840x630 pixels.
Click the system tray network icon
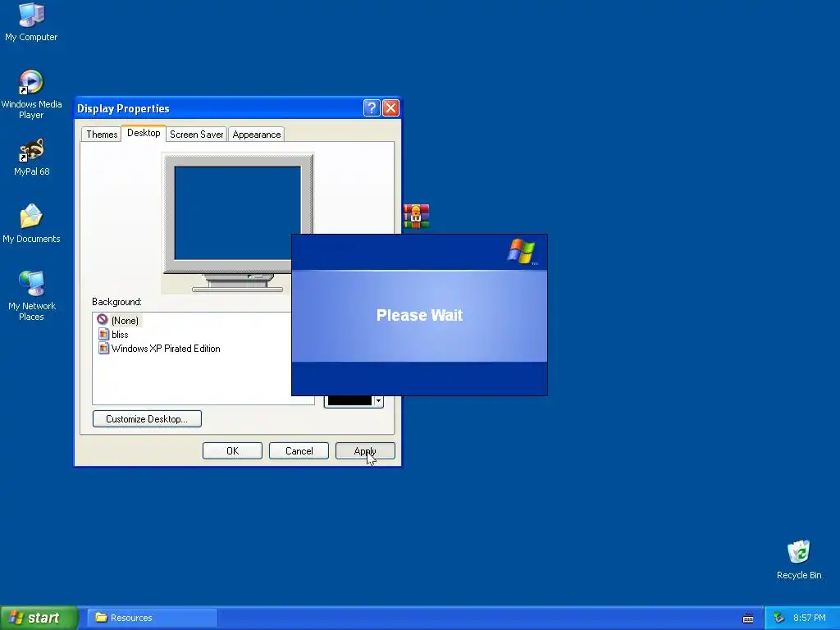pos(779,618)
